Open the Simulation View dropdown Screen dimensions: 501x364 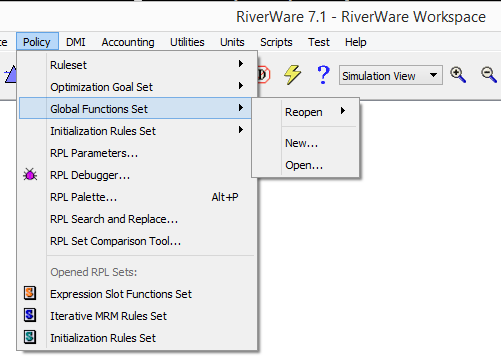[x=391, y=75]
